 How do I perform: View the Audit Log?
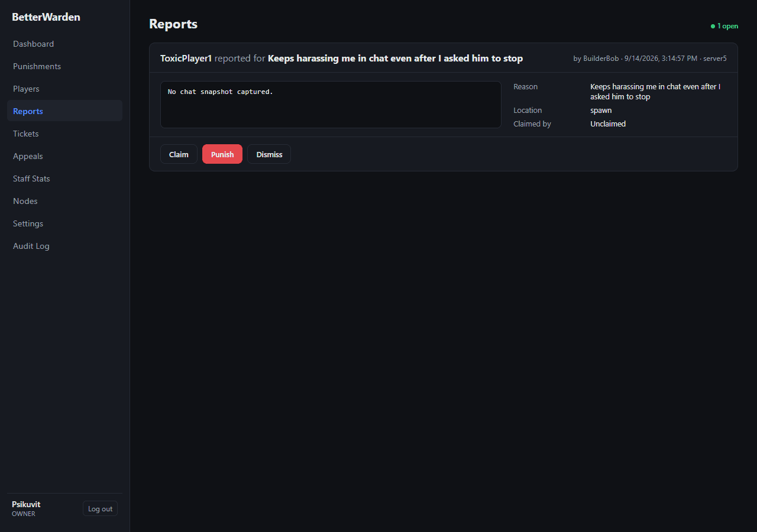tap(64, 246)
